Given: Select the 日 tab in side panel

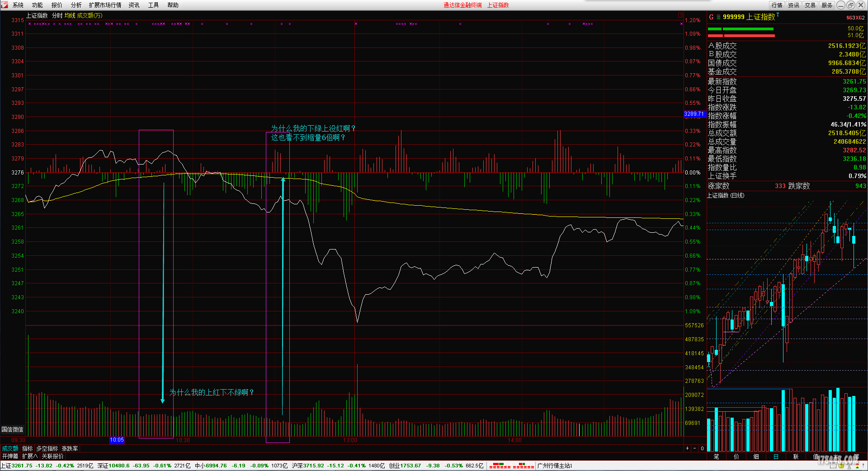Looking at the screenshot, I should pyautogui.click(x=776, y=457).
